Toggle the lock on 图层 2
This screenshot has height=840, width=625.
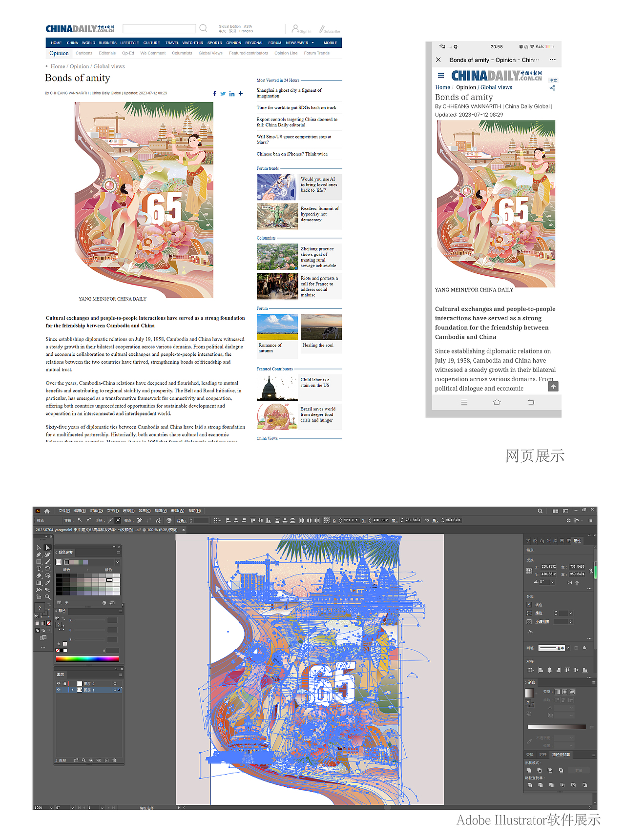click(65, 684)
